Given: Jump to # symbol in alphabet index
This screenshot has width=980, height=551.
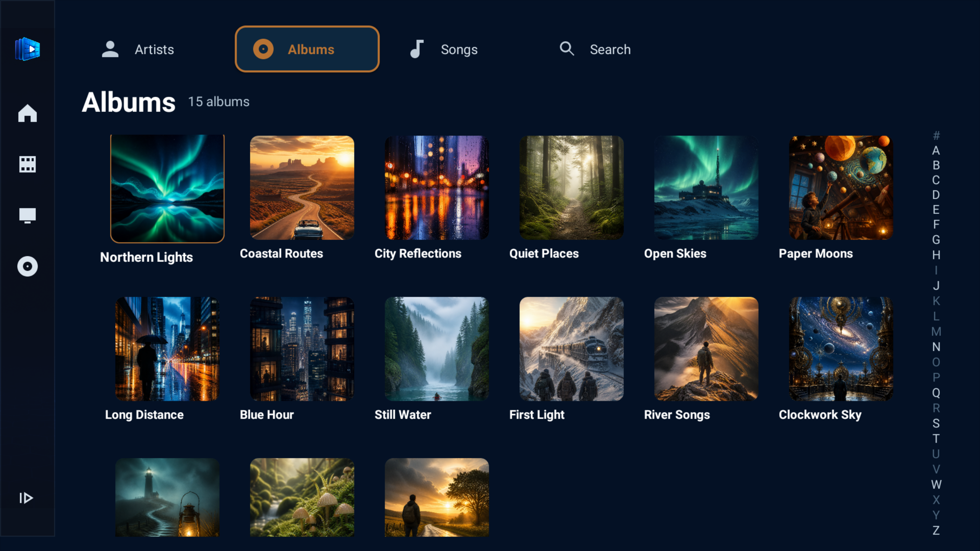Looking at the screenshot, I should point(936,135).
